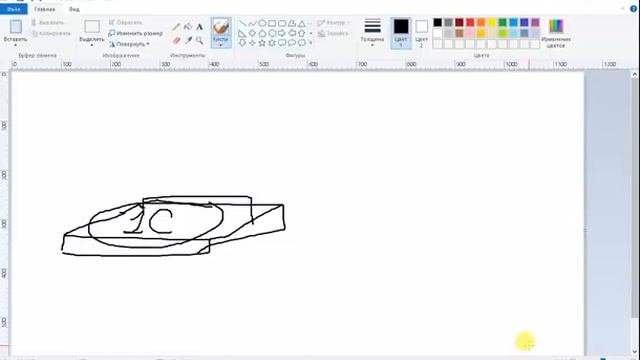640x360 pixels.
Task: Open the Вставить paste dropdown arrow
Action: coord(16,44)
